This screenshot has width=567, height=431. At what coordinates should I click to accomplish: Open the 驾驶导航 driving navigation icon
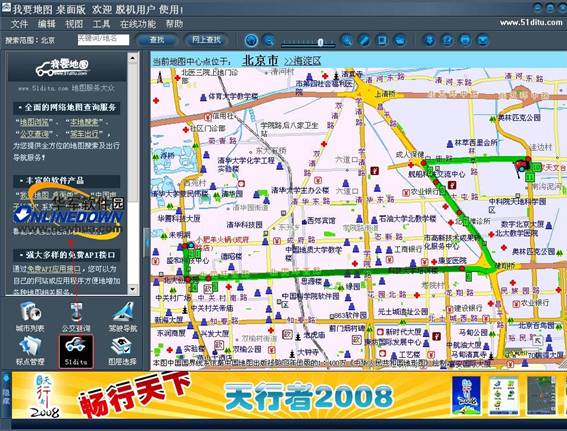point(123,317)
